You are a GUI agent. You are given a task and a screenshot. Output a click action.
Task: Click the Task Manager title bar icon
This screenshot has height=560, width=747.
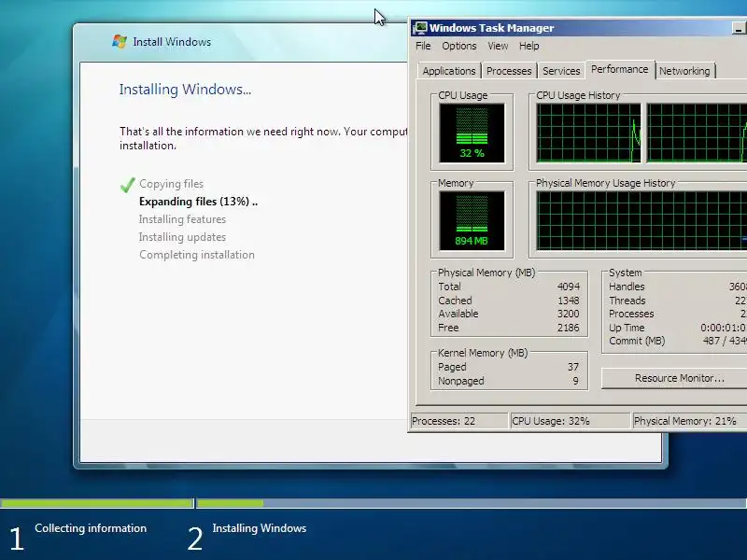(x=419, y=28)
